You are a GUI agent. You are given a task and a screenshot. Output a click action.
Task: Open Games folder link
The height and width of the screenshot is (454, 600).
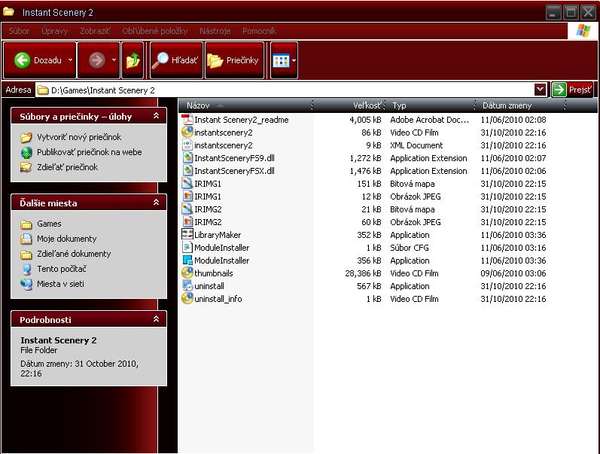(49, 224)
